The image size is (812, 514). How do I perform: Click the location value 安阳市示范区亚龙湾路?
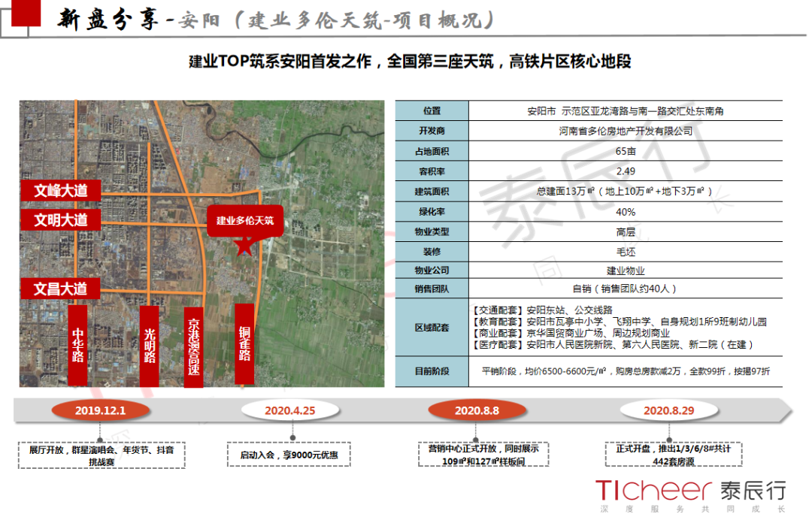626,110
